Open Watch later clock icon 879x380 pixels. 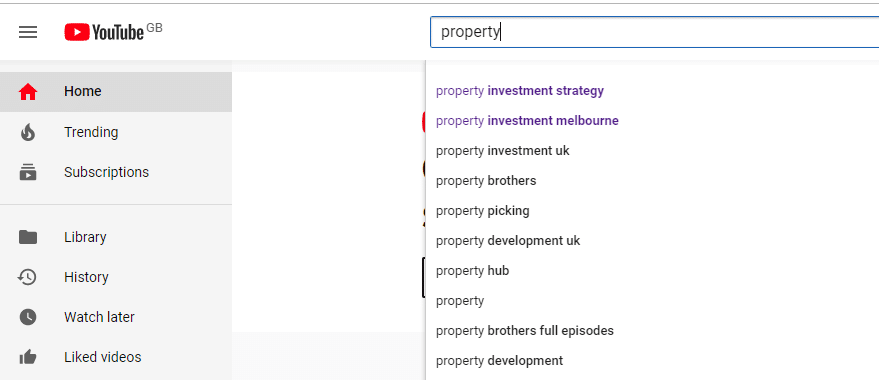click(x=28, y=317)
